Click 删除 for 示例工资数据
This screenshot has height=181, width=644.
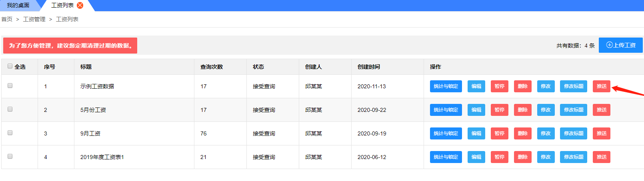click(523, 86)
